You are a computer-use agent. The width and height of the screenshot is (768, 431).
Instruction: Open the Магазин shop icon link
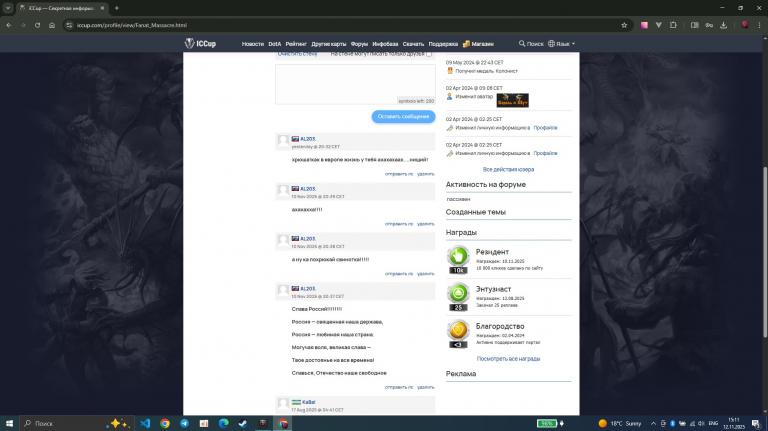[x=478, y=44]
